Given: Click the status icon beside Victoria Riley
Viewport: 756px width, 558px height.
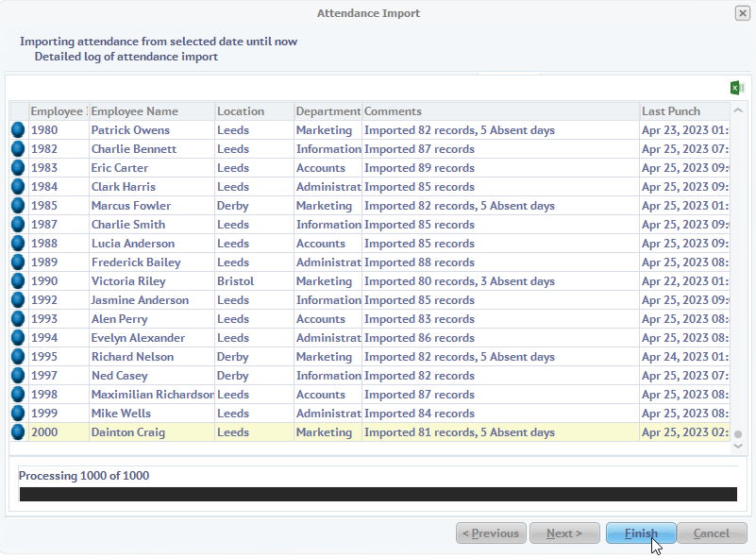Looking at the screenshot, I should [x=18, y=281].
